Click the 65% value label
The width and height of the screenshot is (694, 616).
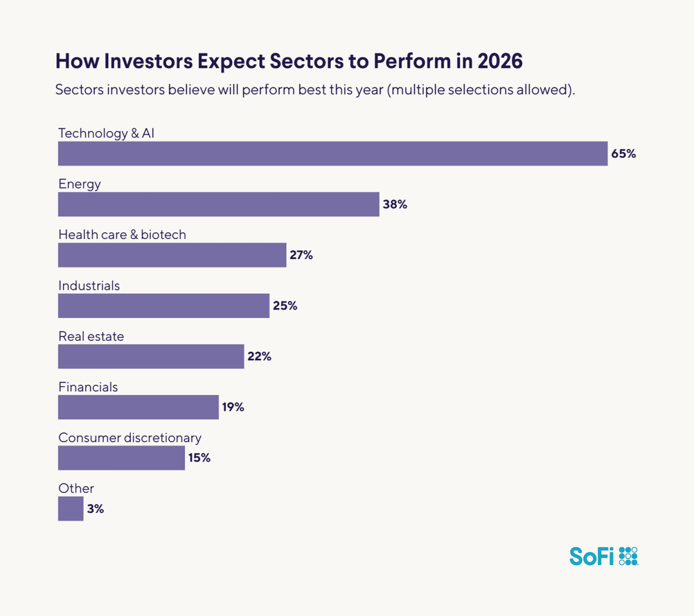tap(623, 154)
